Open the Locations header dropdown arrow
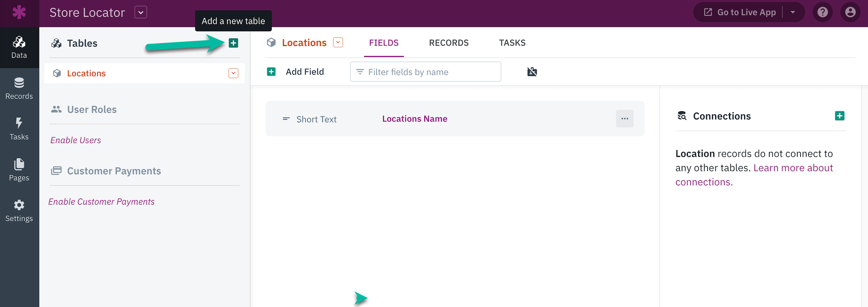Screen dimensions: 868x307 click(338, 42)
